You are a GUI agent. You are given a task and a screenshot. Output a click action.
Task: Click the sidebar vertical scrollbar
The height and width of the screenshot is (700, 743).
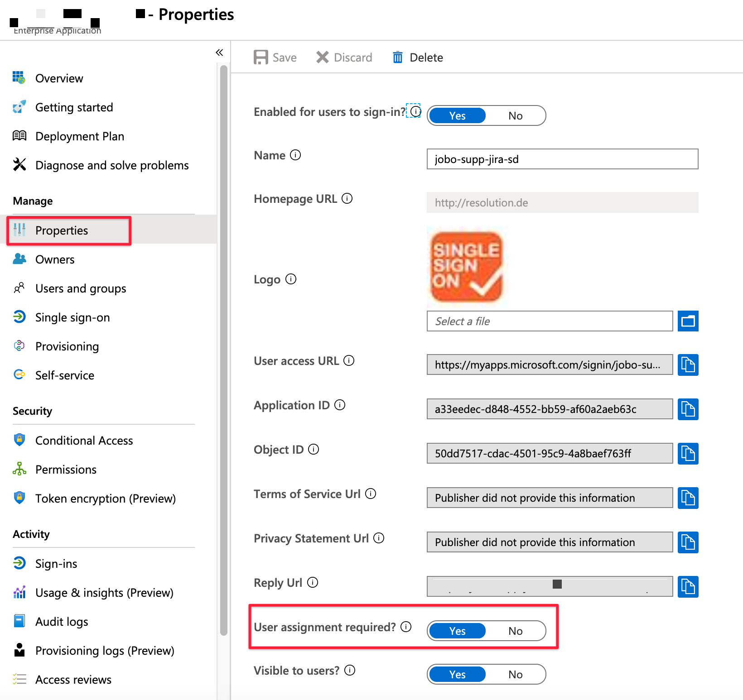click(223, 350)
